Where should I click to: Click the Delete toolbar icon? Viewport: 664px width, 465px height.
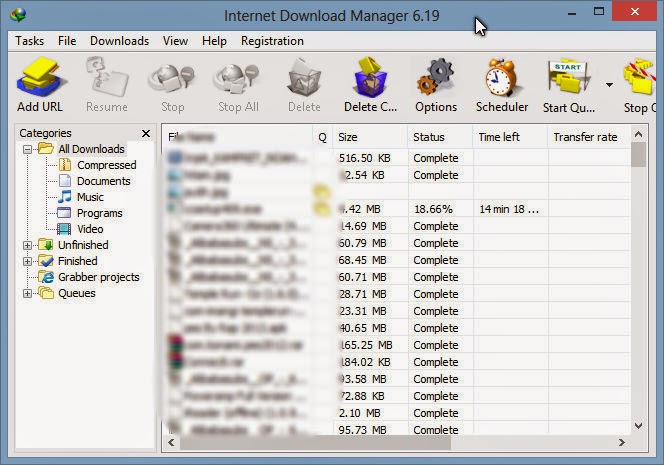point(304,78)
